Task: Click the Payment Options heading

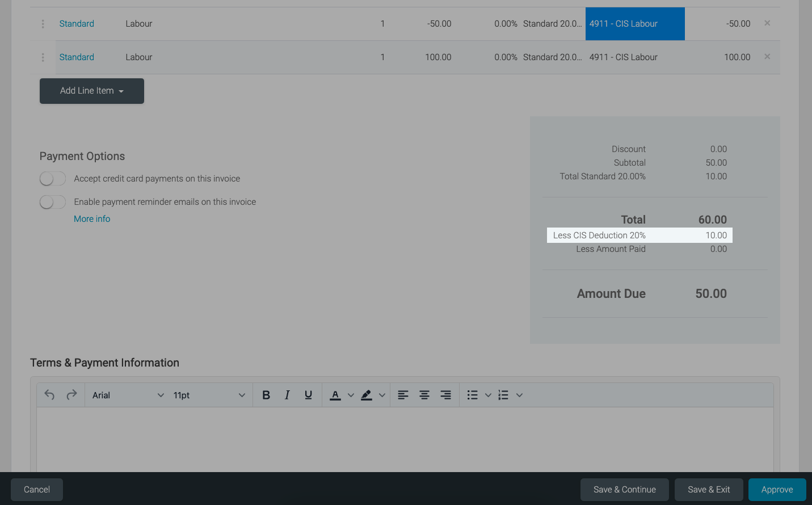Action: coord(82,156)
